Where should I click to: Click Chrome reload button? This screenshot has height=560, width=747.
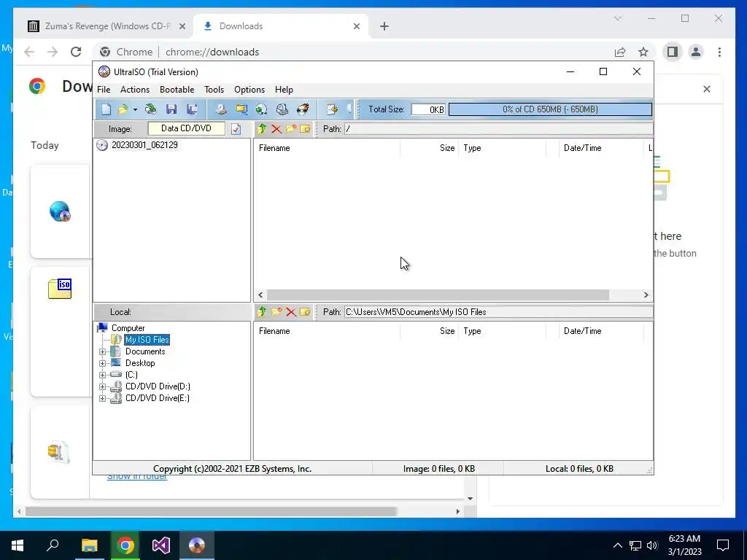tap(76, 52)
